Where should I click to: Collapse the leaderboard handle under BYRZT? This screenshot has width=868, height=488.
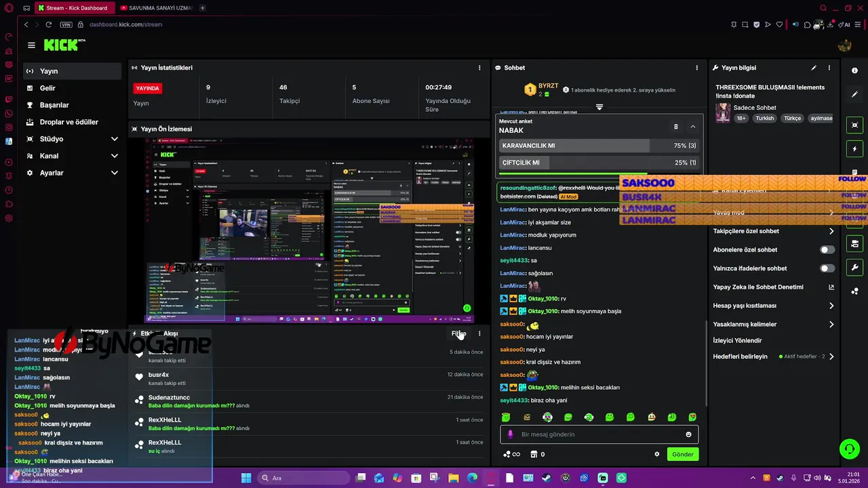599,107
